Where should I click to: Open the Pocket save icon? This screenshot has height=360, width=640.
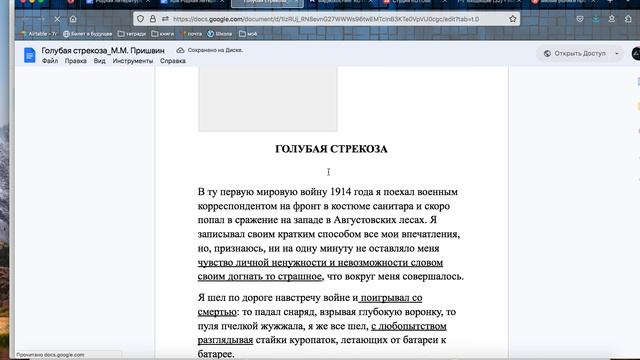pyautogui.click(x=580, y=19)
